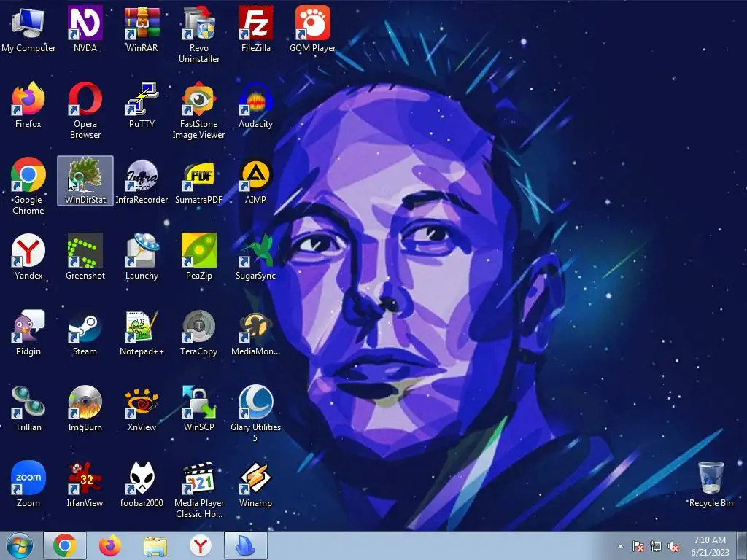Select Revo Uninstaller shortcut
Screen dimensions: 747x560
pos(199,34)
